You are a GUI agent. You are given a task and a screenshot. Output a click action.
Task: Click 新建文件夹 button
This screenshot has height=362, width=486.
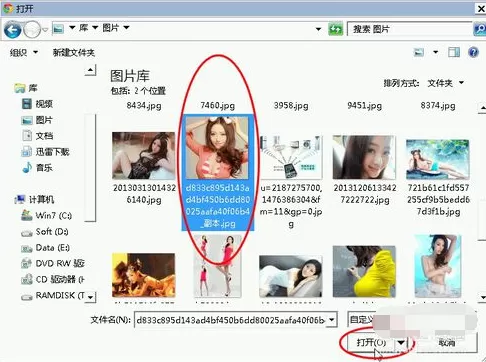pyautogui.click(x=74, y=52)
